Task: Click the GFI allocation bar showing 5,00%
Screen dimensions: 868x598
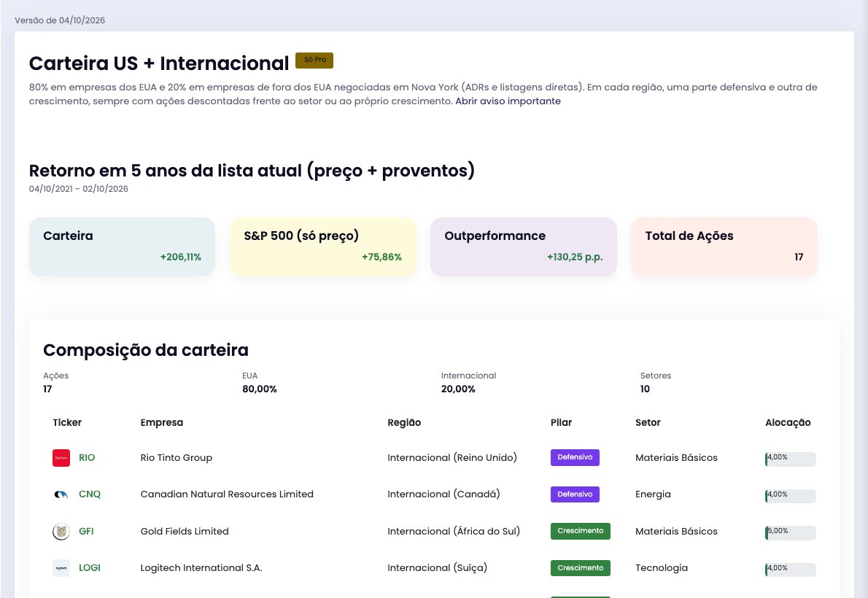Action: [x=791, y=532]
